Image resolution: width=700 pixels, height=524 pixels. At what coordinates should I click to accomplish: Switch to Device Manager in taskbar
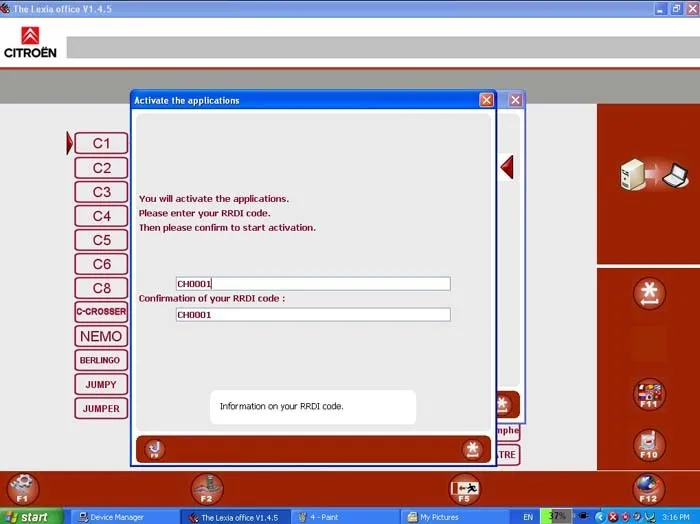(x=111, y=517)
